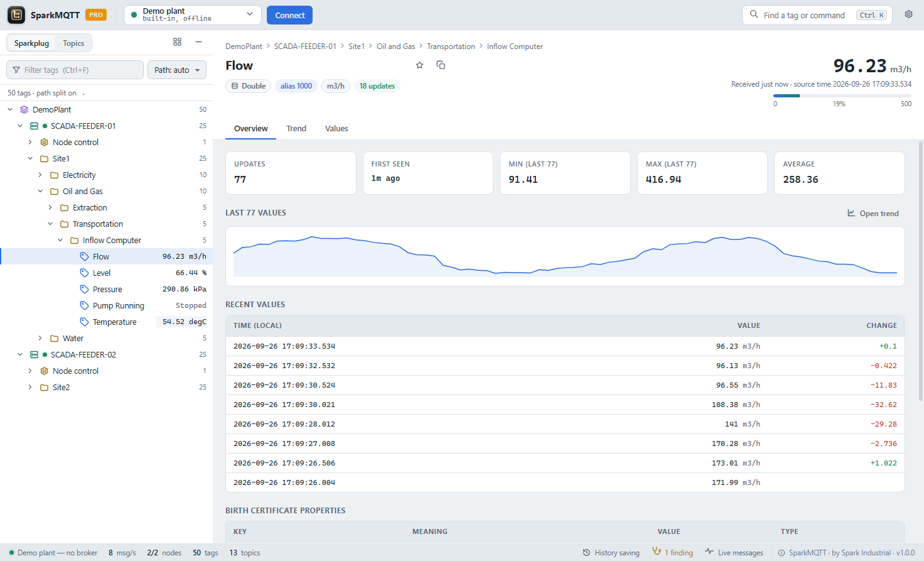Screen dimensions: 924x561
Task: Click the SparkMQTT app logo icon
Action: pos(16,15)
